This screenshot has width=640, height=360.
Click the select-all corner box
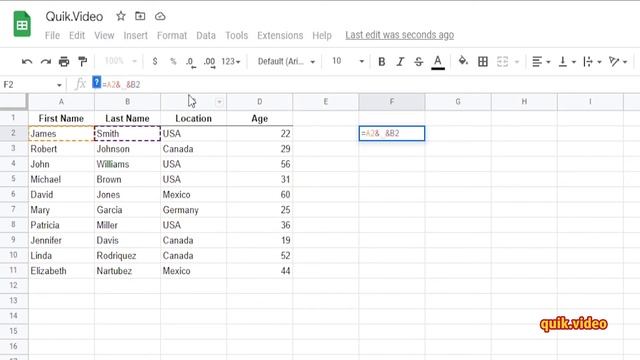pyautogui.click(x=14, y=102)
